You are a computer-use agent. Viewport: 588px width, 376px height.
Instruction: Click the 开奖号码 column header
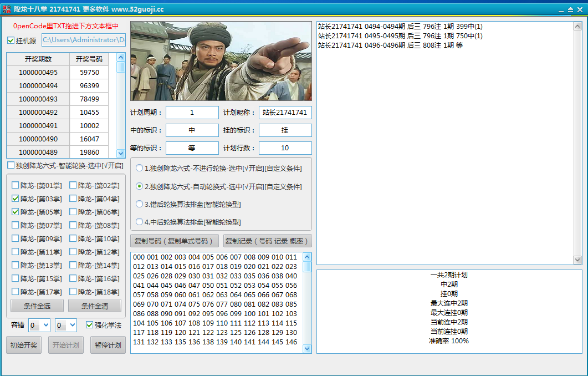point(89,59)
